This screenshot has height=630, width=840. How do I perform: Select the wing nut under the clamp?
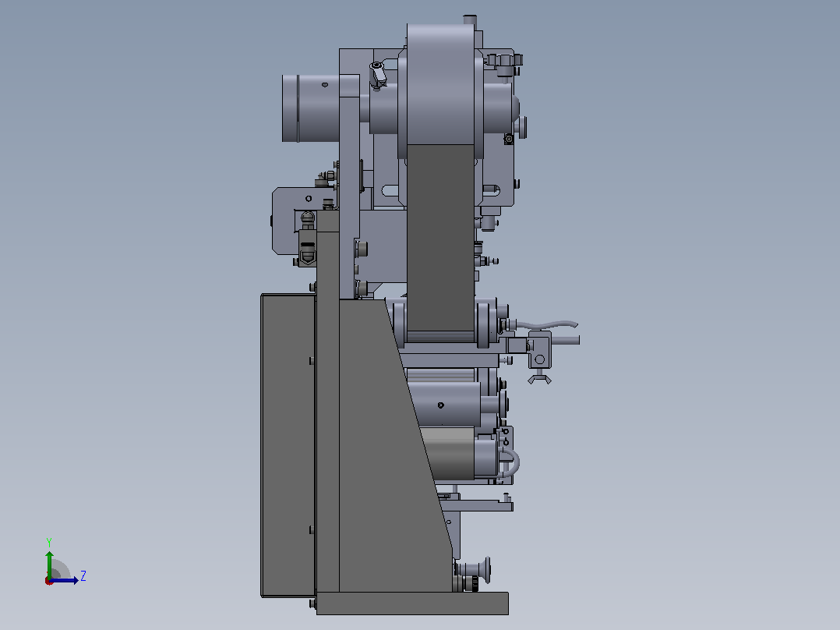[x=539, y=380]
